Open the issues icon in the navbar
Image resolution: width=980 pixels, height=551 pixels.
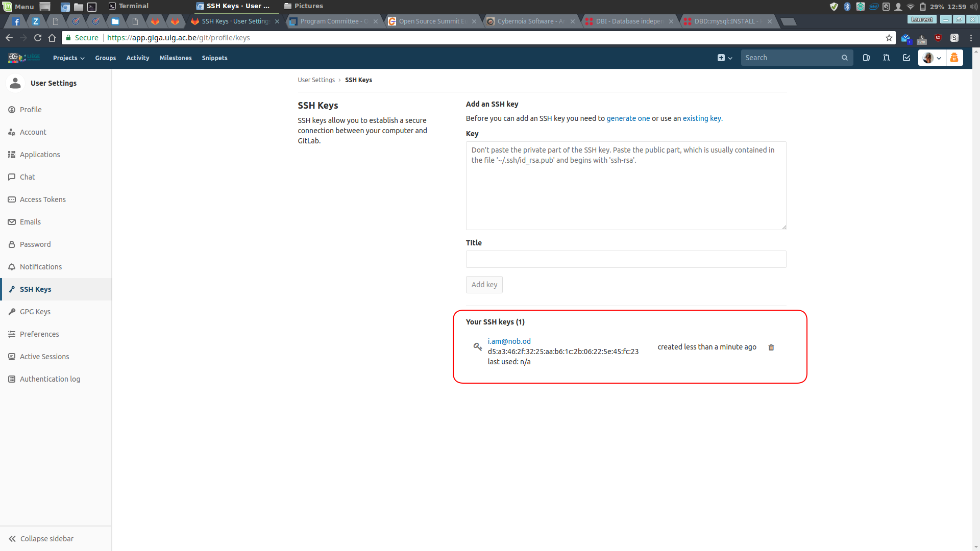[866, 58]
